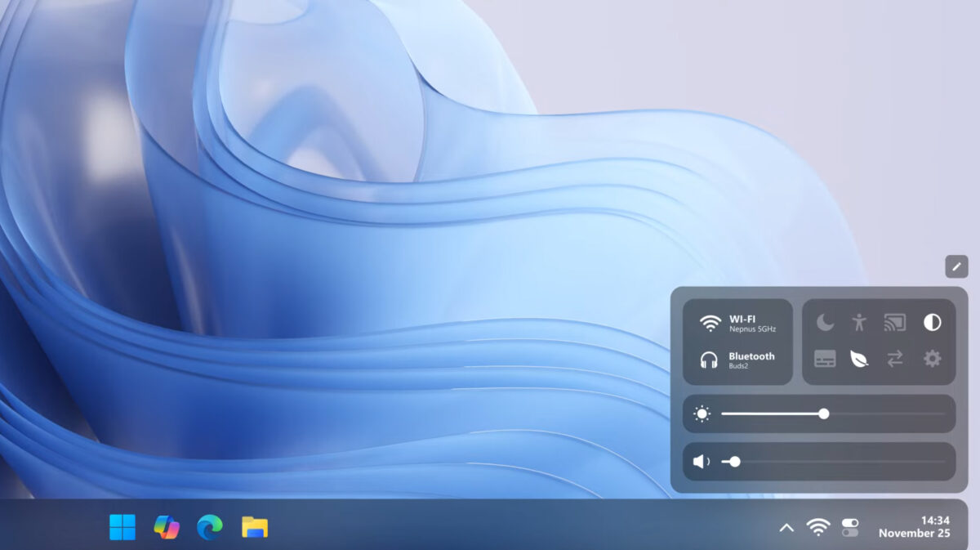This screenshot has height=550, width=980.
Task: Enable the contrast themes quick setting
Action: (x=933, y=321)
